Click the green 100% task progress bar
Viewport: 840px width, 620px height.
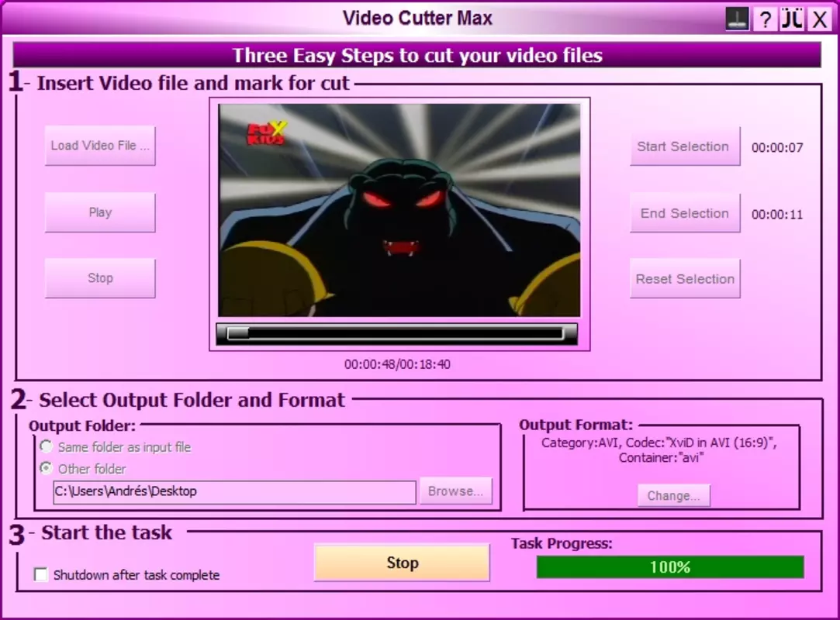click(x=670, y=567)
